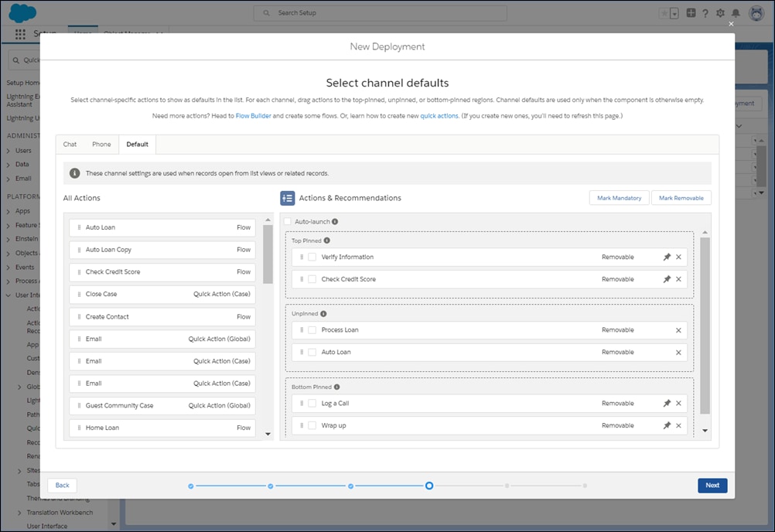
Task: Expand the Events setup tree item
Action: click(8, 268)
